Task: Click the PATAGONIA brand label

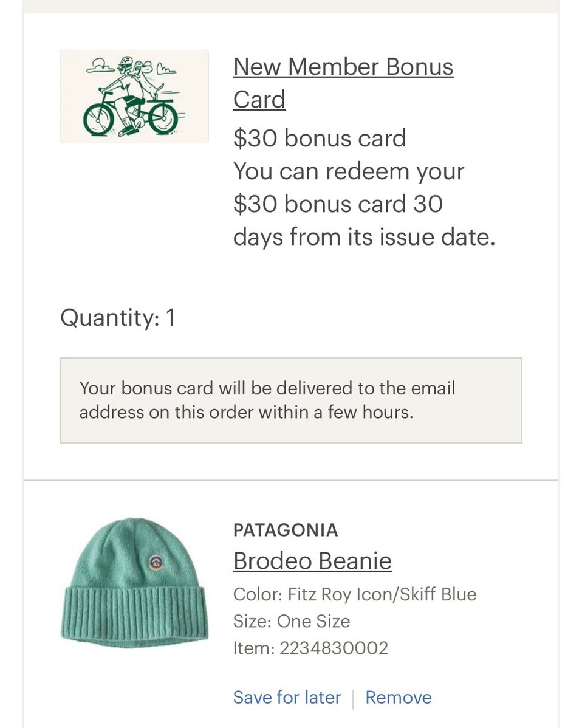Action: [x=286, y=531]
